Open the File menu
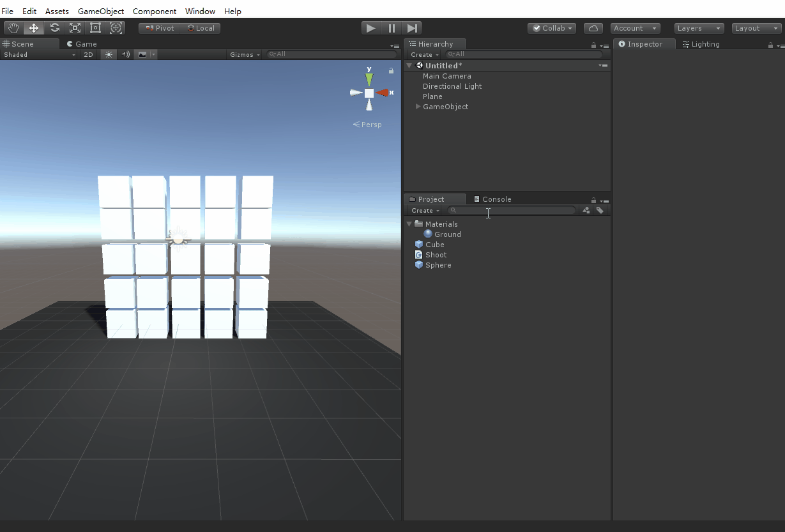 [x=8, y=11]
